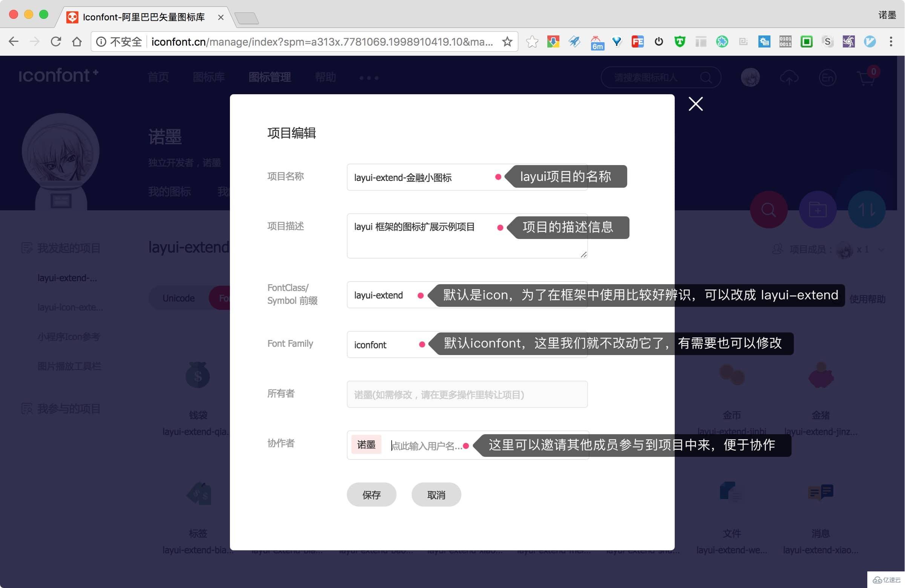Click the search magnifier in header
This screenshot has height=588, width=905.
(x=706, y=78)
